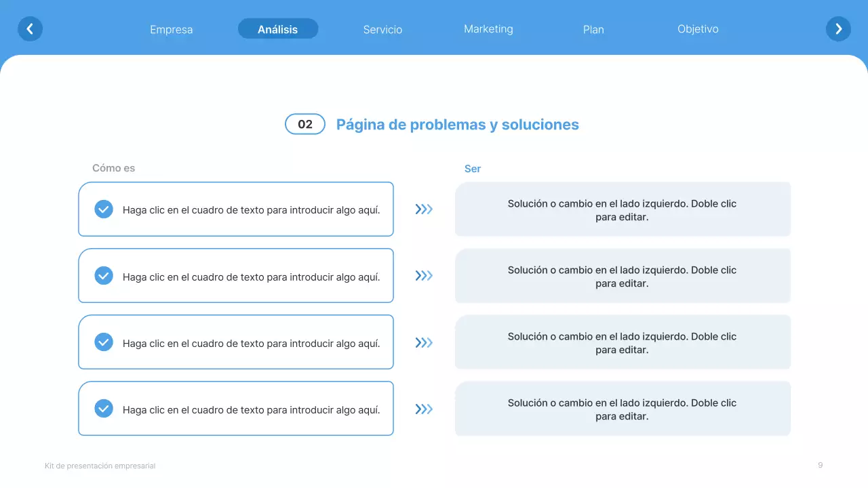Image resolution: width=868 pixels, height=488 pixels.
Task: Click the chevron group beside the third problem
Action: (424, 342)
